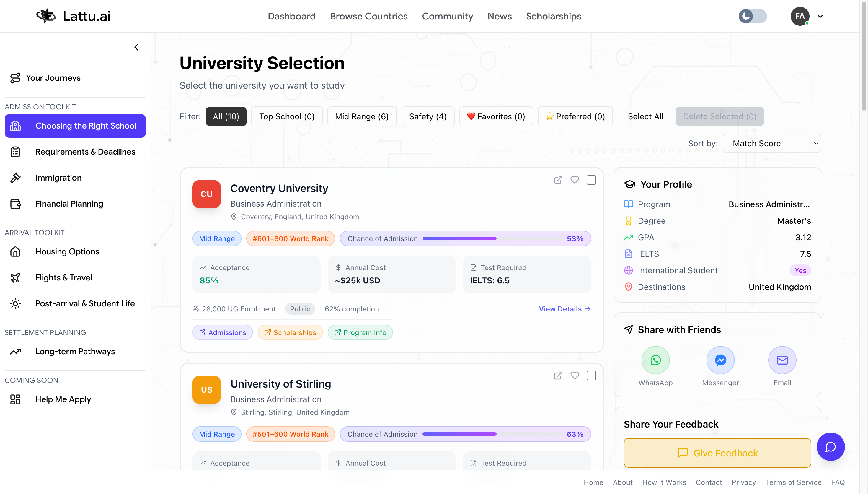Favorite Coventry University with heart icon
Screen dimensions: 868x494
point(575,180)
